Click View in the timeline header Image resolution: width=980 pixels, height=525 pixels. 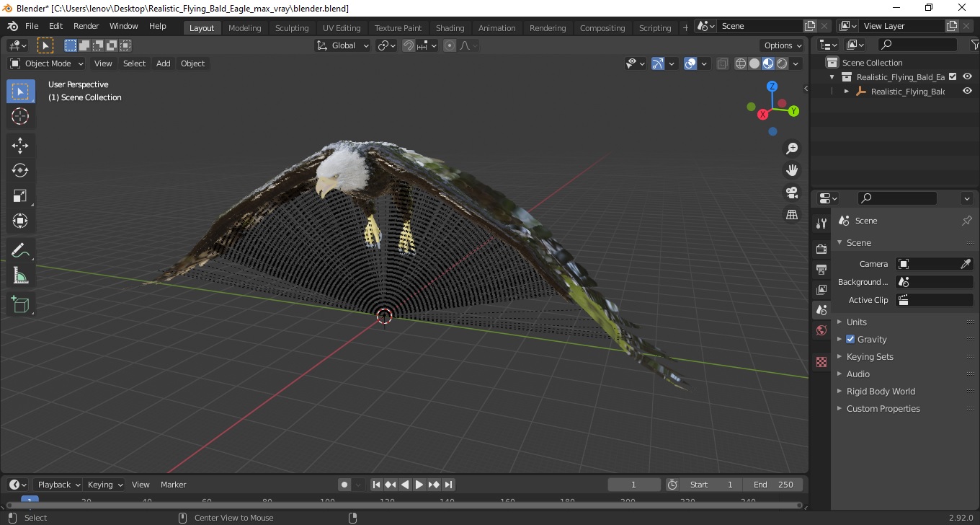141,485
